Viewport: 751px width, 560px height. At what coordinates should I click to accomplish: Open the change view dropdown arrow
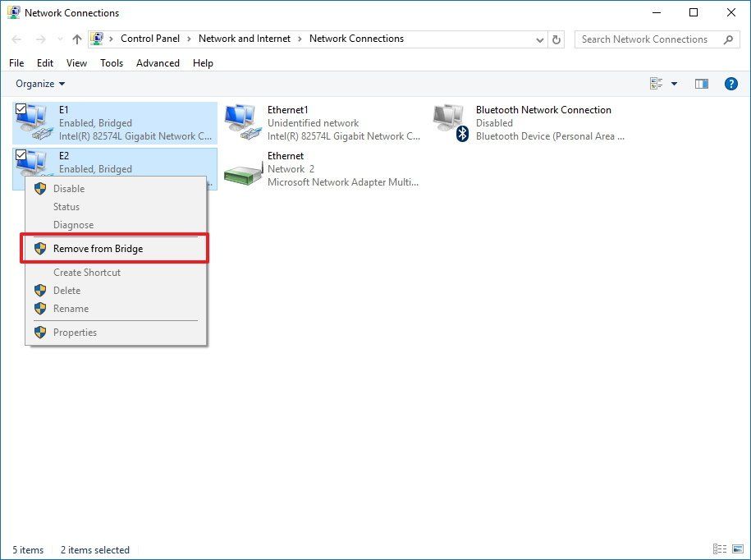tap(675, 83)
